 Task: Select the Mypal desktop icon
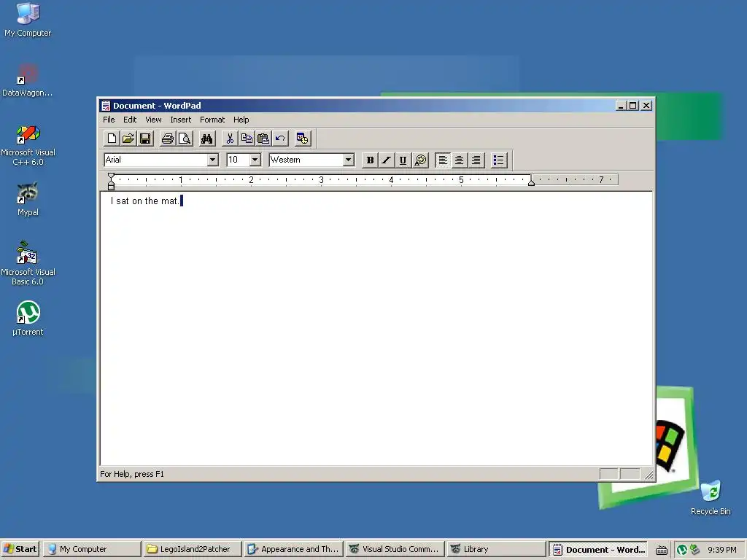coord(28,200)
